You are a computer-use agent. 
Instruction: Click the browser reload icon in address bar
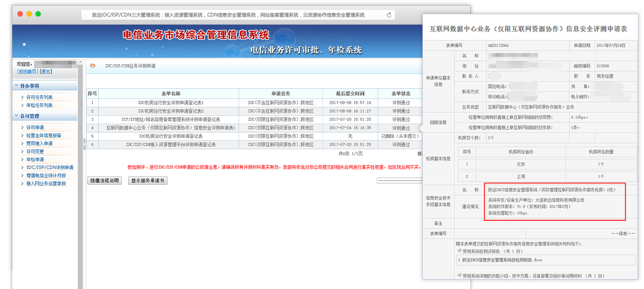pyautogui.click(x=389, y=15)
